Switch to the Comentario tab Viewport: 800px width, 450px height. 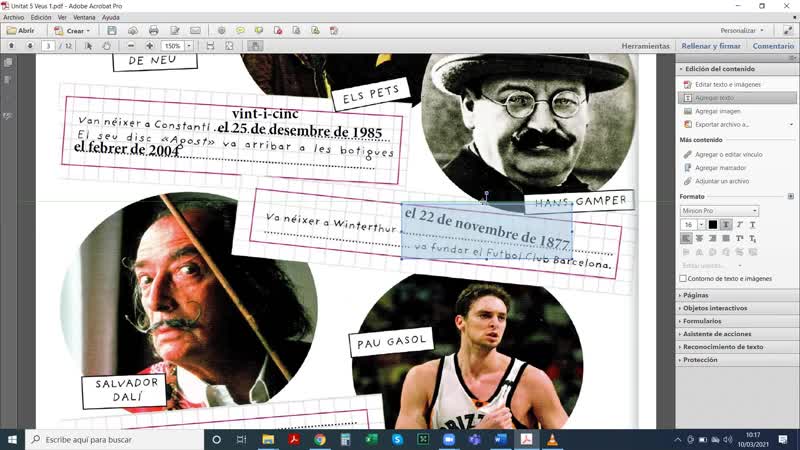point(772,46)
